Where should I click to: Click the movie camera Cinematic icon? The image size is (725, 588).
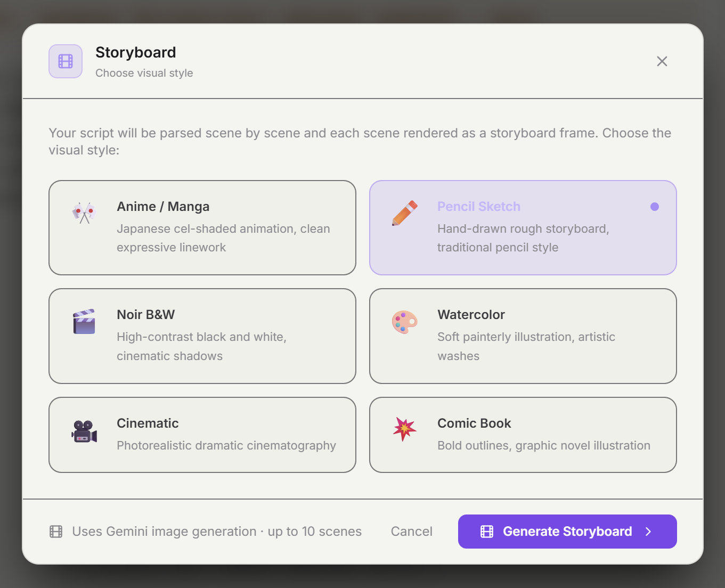tap(84, 431)
